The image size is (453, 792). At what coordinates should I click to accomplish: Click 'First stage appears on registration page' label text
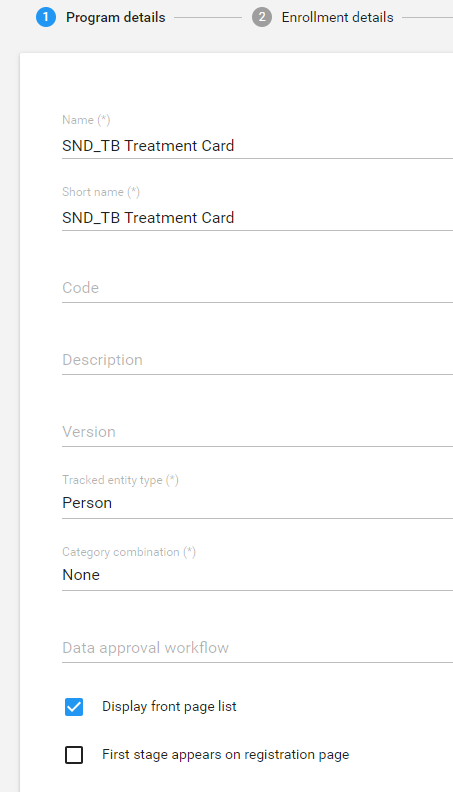click(x=226, y=755)
